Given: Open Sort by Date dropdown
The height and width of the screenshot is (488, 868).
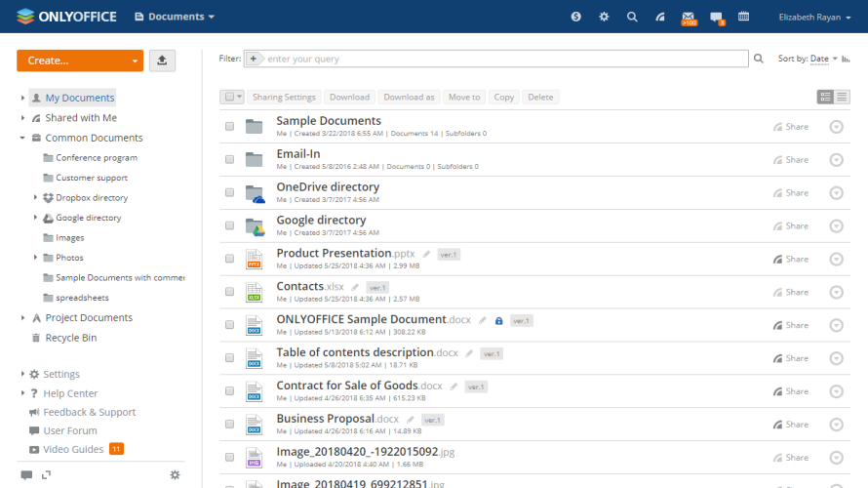Looking at the screenshot, I should pyautogui.click(x=823, y=59).
